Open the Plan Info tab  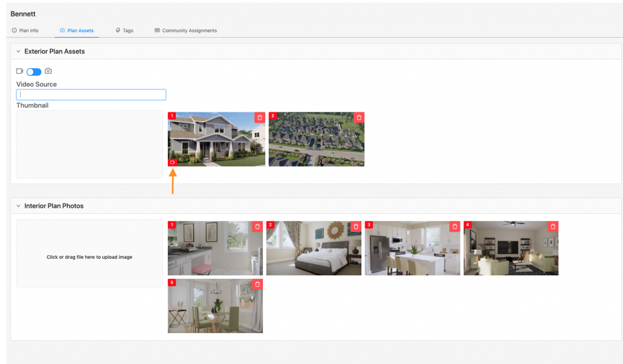pyautogui.click(x=25, y=30)
